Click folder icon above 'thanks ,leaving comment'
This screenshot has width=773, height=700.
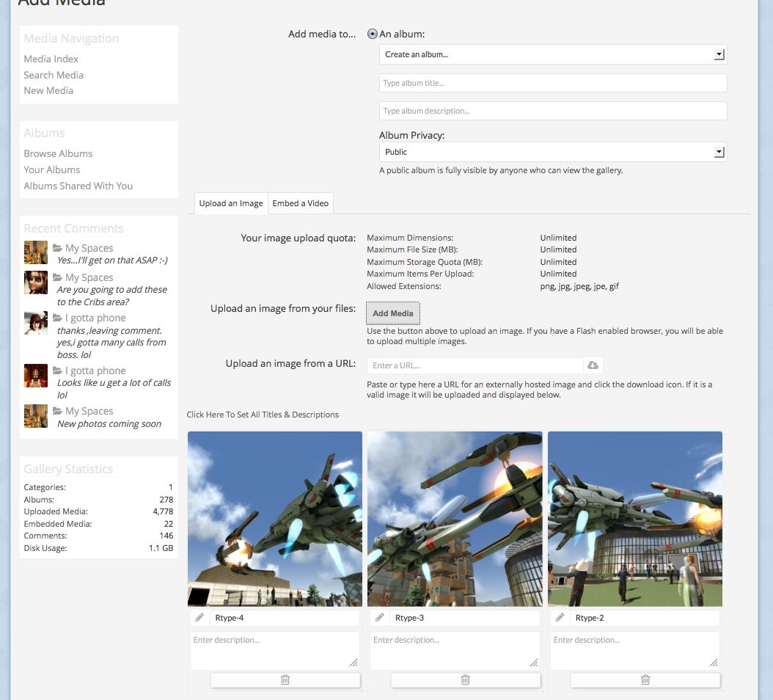click(x=57, y=318)
